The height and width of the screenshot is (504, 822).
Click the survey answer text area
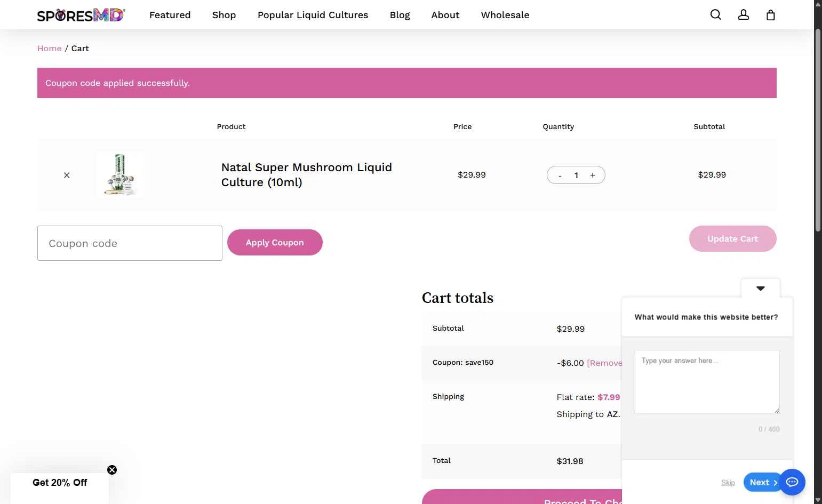[707, 382]
